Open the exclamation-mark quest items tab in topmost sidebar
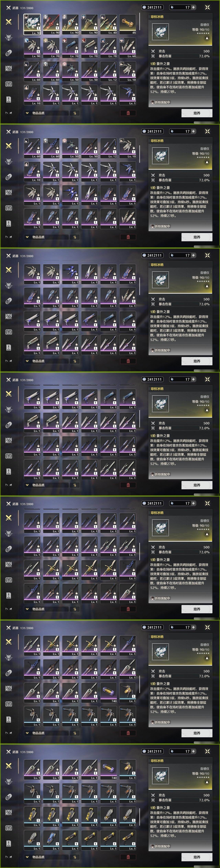The width and height of the screenshot is (220, 868). tap(9, 99)
